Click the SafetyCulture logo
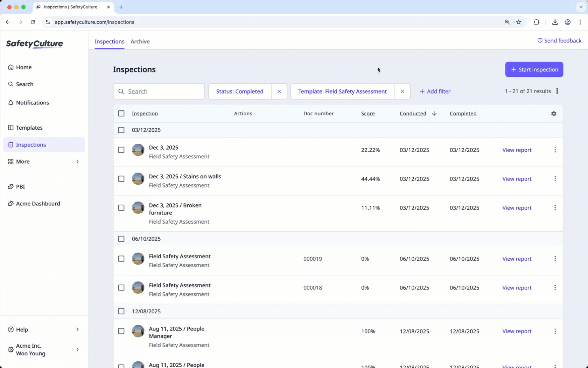This screenshot has width=588, height=368. [35, 44]
